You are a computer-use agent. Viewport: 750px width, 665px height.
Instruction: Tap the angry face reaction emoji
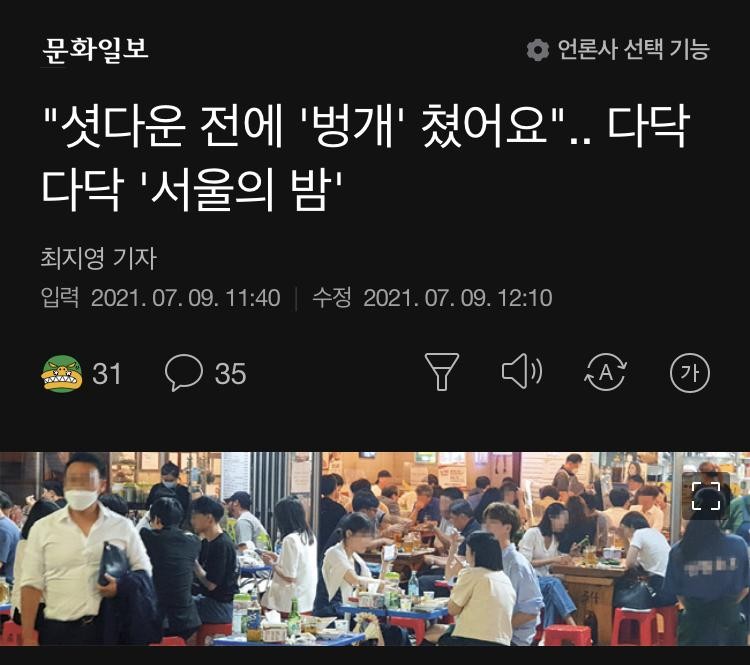[x=62, y=374]
